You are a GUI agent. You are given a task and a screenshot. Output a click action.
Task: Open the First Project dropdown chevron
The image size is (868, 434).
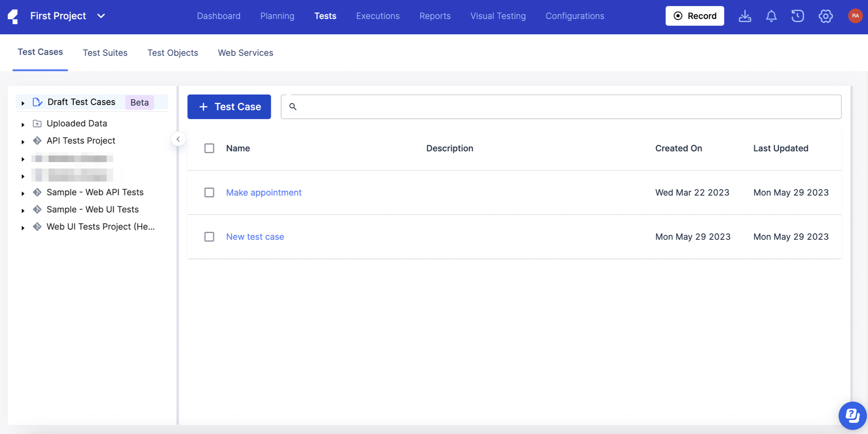tap(101, 16)
